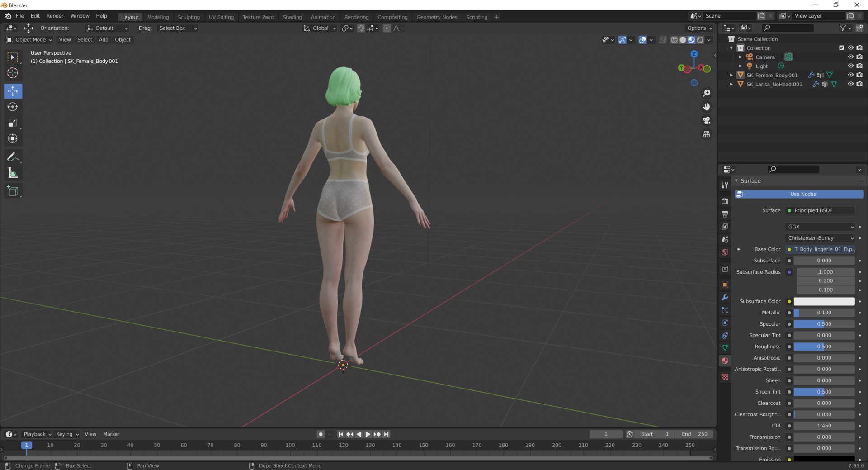Switch orthographic/perspective grid icon
The height and width of the screenshot is (470, 868).
[707, 134]
